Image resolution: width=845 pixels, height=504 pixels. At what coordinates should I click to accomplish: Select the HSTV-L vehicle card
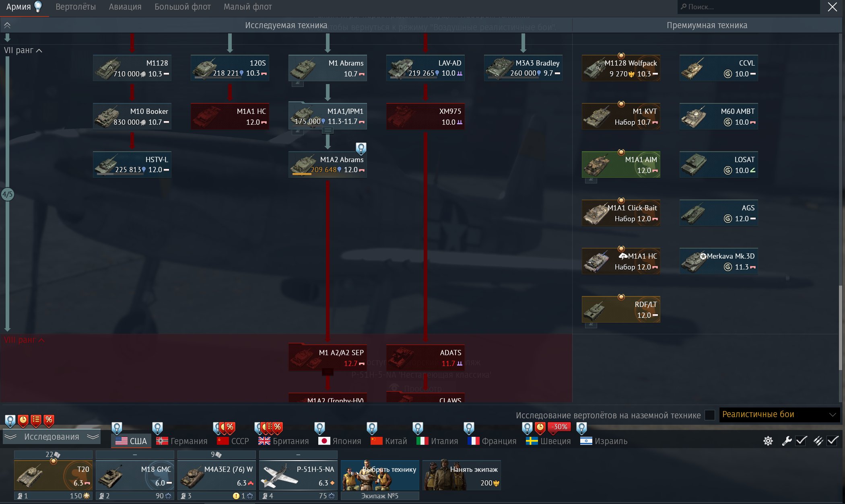click(x=132, y=165)
